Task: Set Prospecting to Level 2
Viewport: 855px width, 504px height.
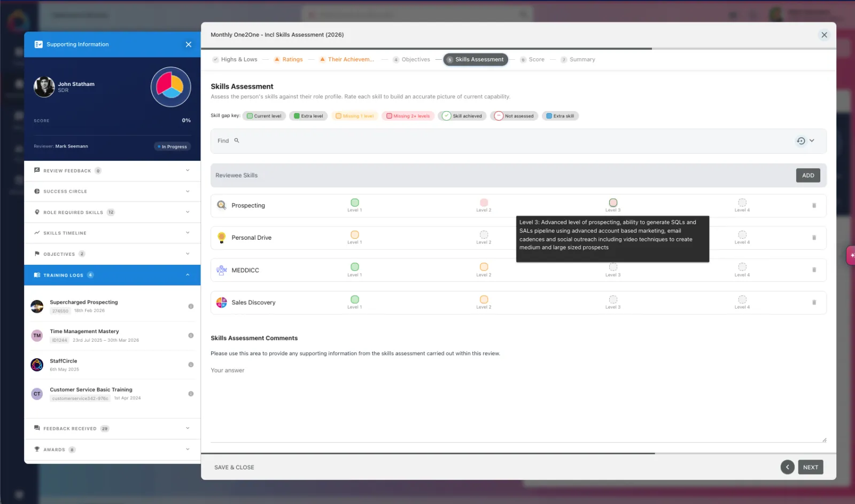Action: pos(484,202)
